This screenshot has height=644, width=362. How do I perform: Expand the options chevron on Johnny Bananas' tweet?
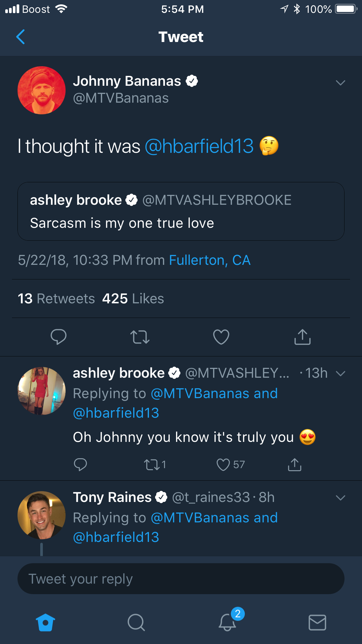(x=340, y=83)
